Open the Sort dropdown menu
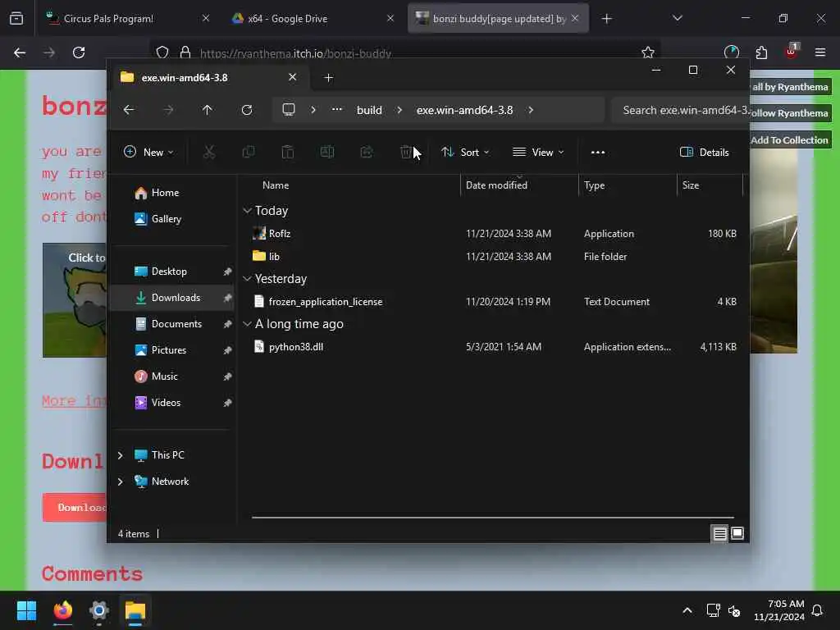Viewport: 840px width, 630px height. 465,152
